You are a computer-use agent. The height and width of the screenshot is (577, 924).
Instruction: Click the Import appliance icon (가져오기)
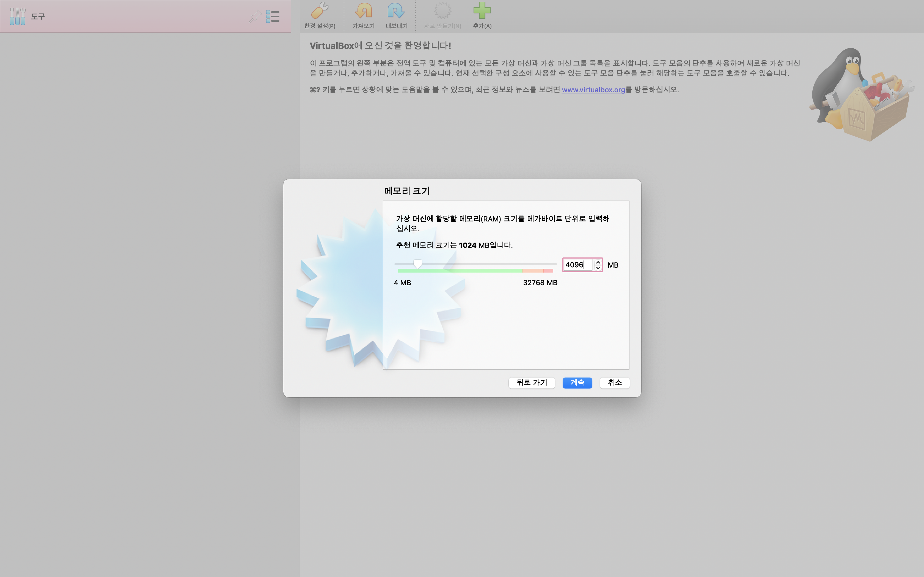click(x=363, y=11)
